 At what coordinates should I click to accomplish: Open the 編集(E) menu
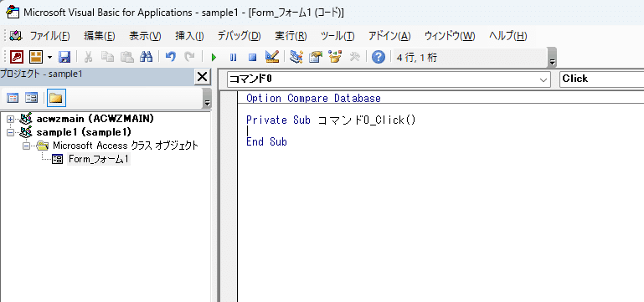(100, 36)
